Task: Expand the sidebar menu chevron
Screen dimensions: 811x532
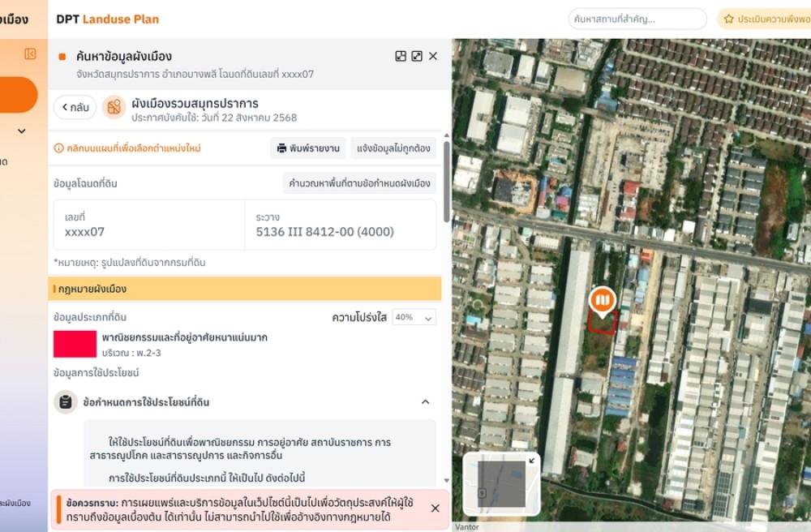Action: (x=22, y=131)
